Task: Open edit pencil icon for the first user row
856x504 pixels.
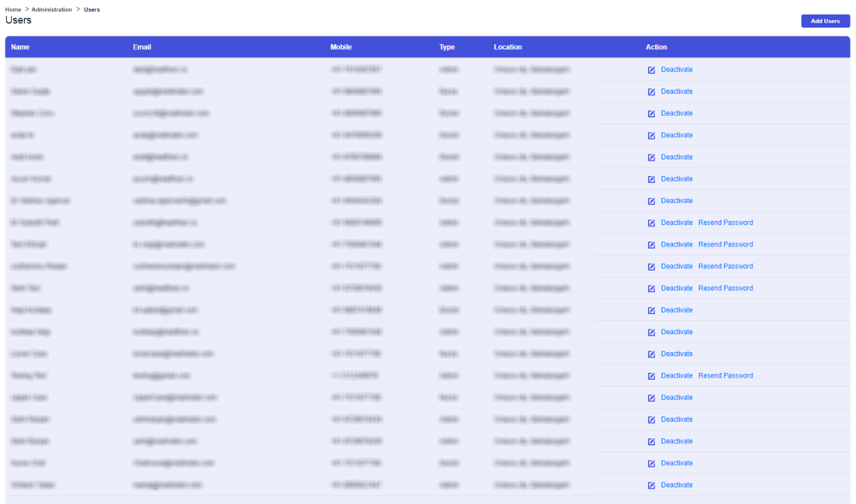Action: point(651,70)
